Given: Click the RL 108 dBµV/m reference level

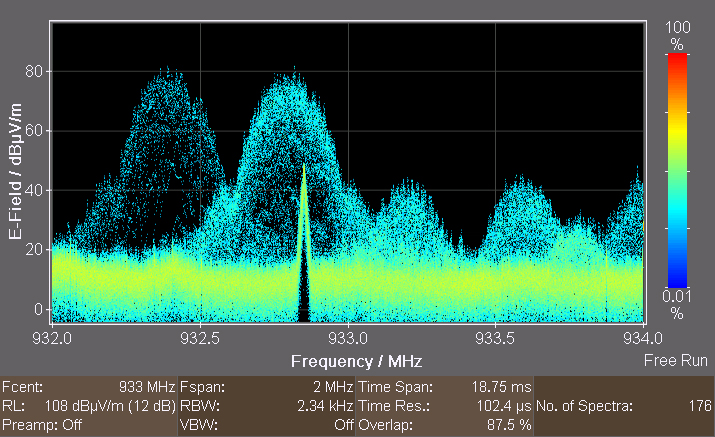Looking at the screenshot, I should [x=88, y=406].
